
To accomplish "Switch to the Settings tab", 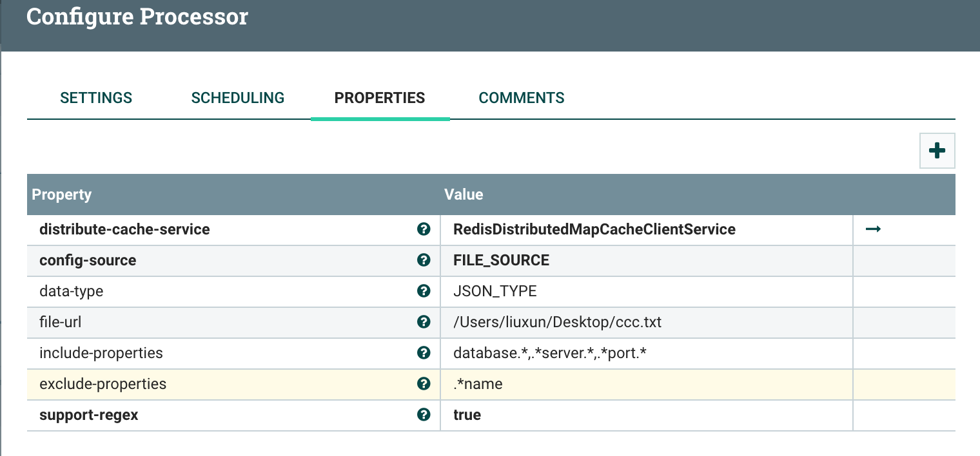I will click(96, 98).
